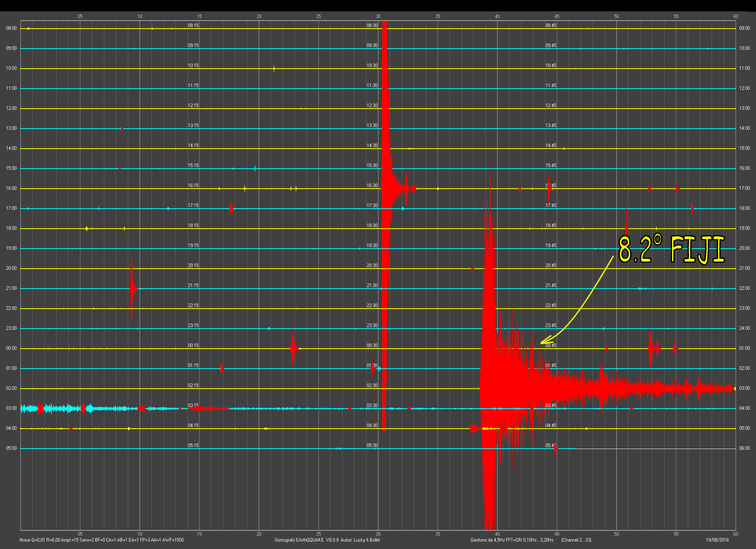Click the small red event on 17:00 trace near 17:15

pos(231,208)
